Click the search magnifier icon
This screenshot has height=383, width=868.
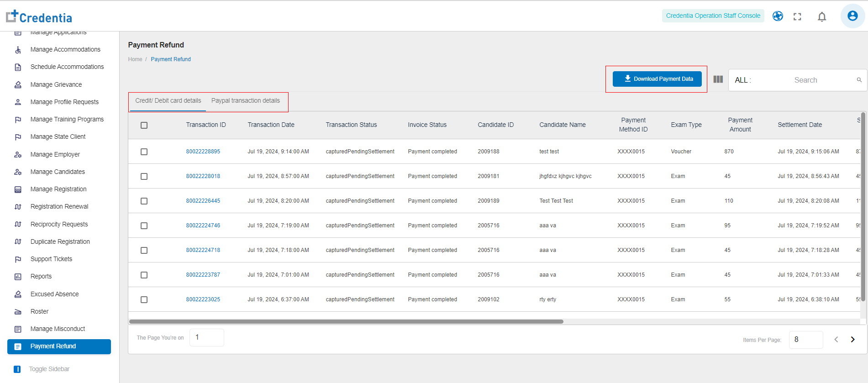pos(859,80)
